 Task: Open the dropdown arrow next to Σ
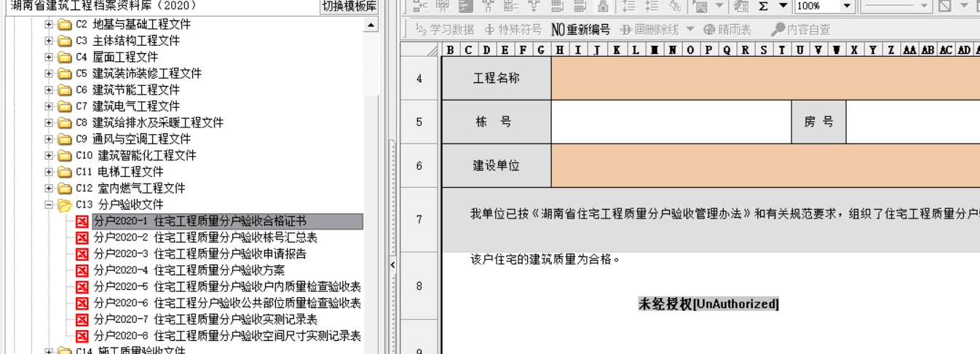click(783, 6)
